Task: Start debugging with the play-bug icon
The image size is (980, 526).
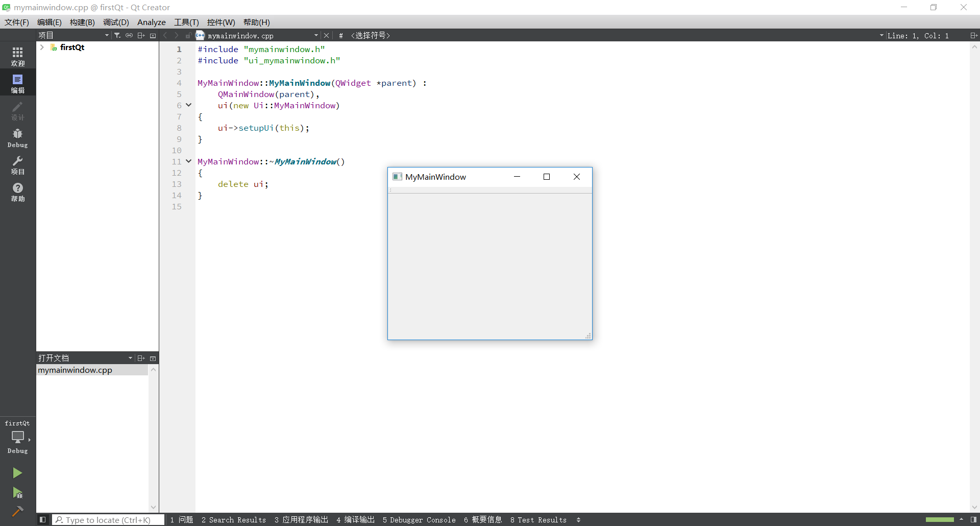Action: pos(17,493)
